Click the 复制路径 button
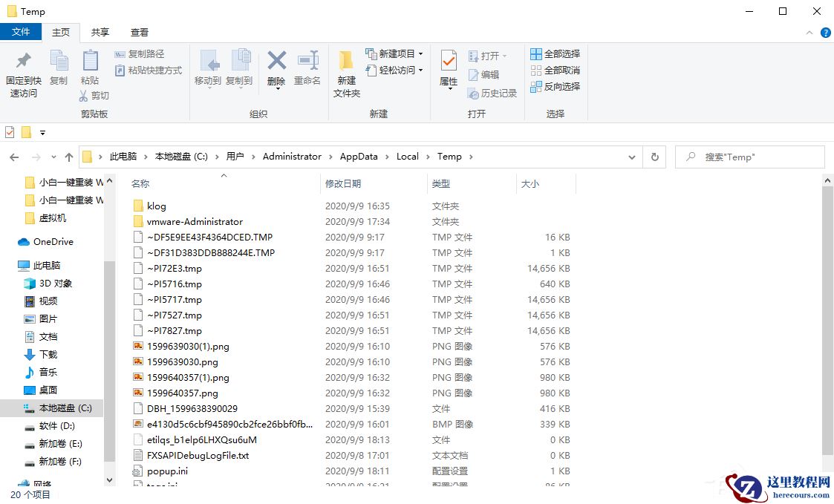Screen dimensions: 834x504 pos(141,53)
